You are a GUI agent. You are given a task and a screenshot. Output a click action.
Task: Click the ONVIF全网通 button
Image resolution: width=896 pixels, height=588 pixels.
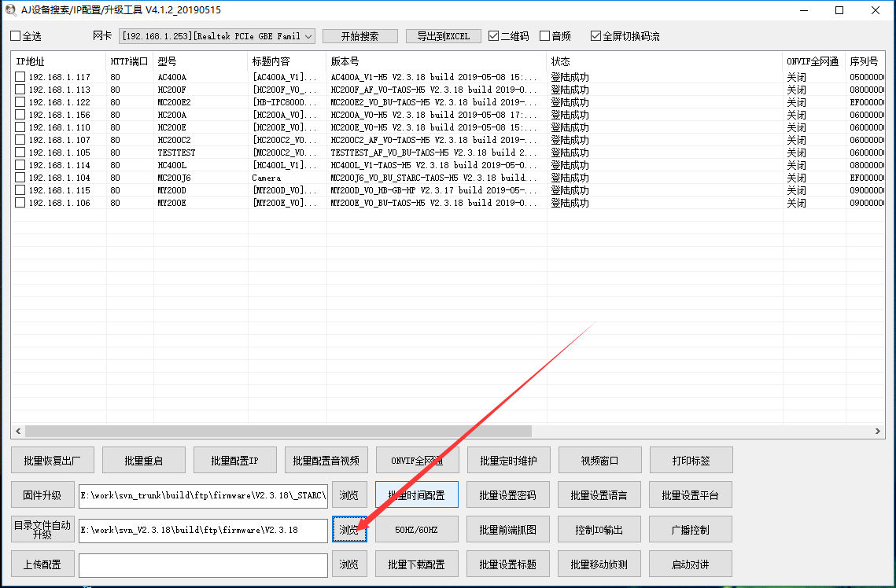417,459
